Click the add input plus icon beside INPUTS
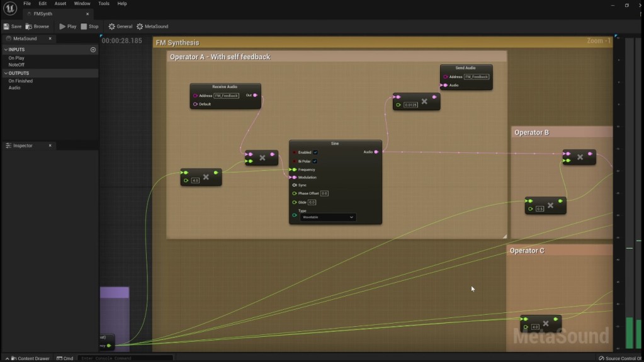Image resolution: width=644 pixels, height=362 pixels. click(93, 50)
